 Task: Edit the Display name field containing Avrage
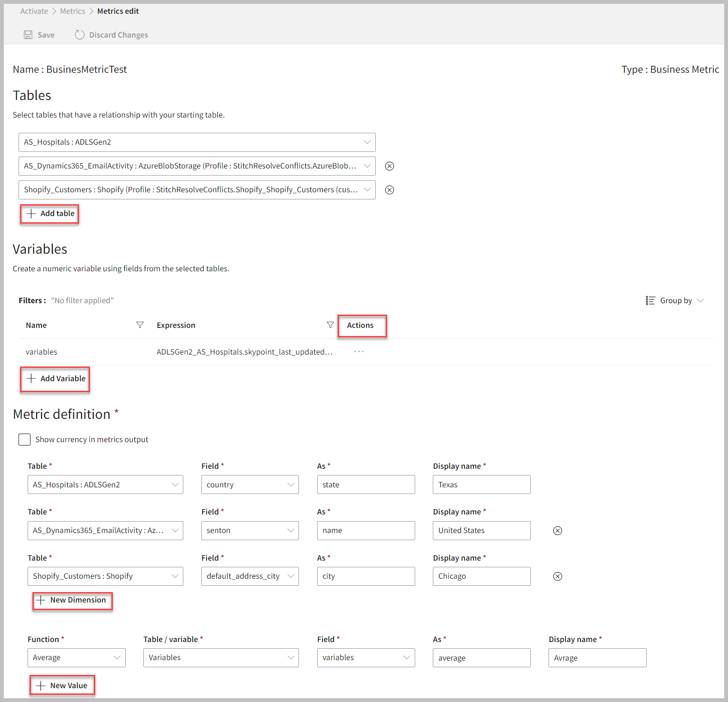598,658
